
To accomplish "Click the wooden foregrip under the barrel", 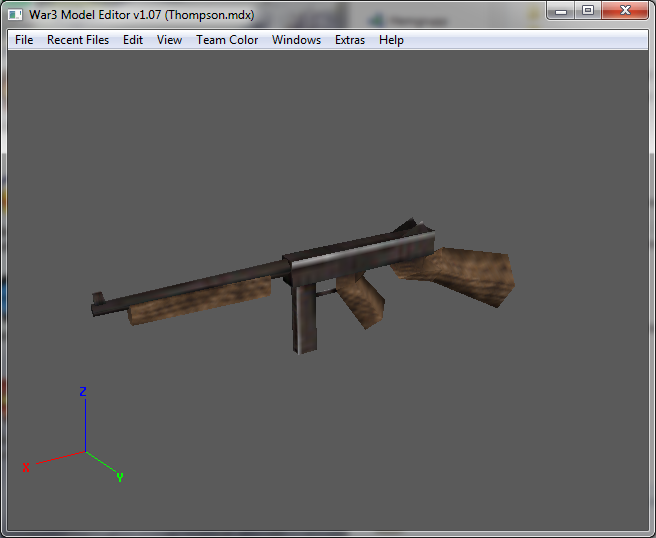I will (x=200, y=300).
